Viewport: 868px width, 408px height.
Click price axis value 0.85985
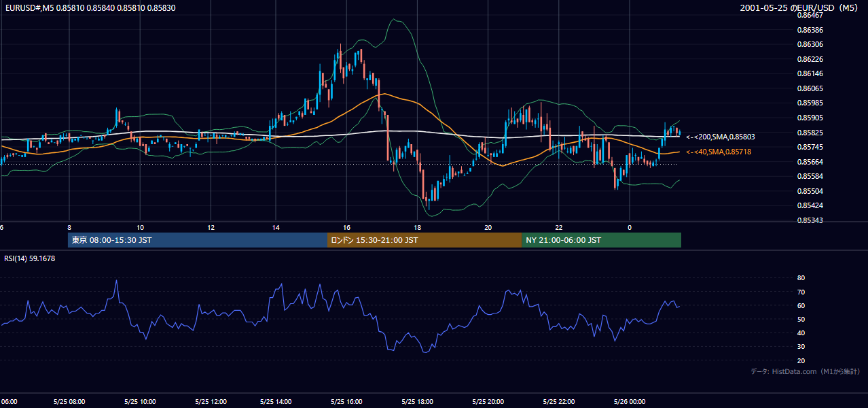810,103
